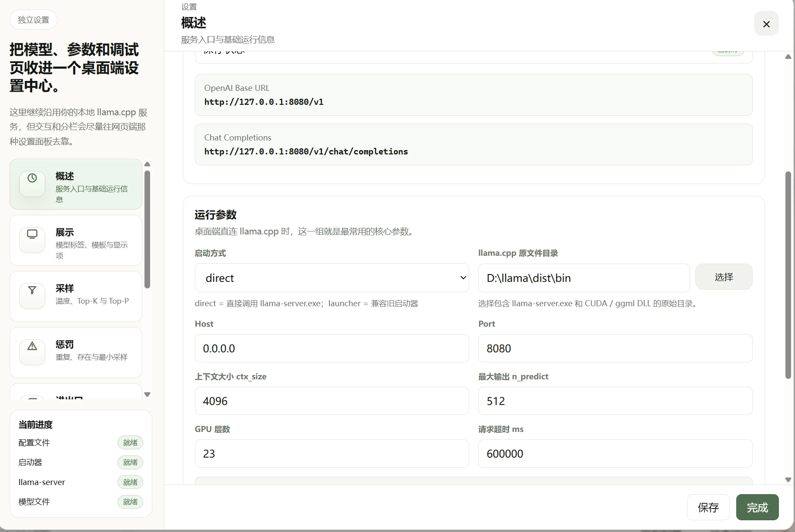Open the 惩罚 settings section
Image resolution: width=795 pixels, height=532 pixels.
[x=76, y=353]
